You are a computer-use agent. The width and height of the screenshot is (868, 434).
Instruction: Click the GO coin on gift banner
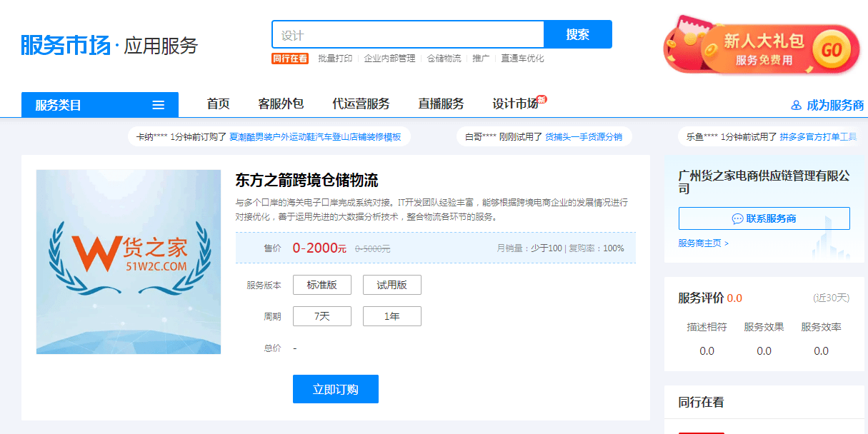[831, 50]
